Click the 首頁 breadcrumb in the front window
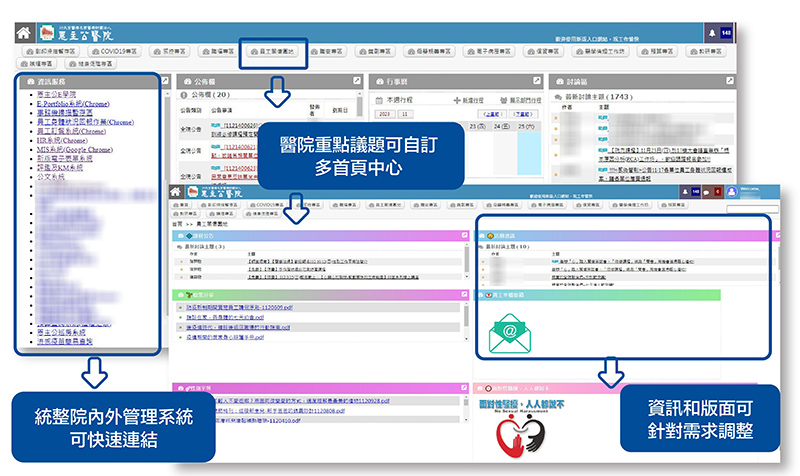 pos(177,224)
